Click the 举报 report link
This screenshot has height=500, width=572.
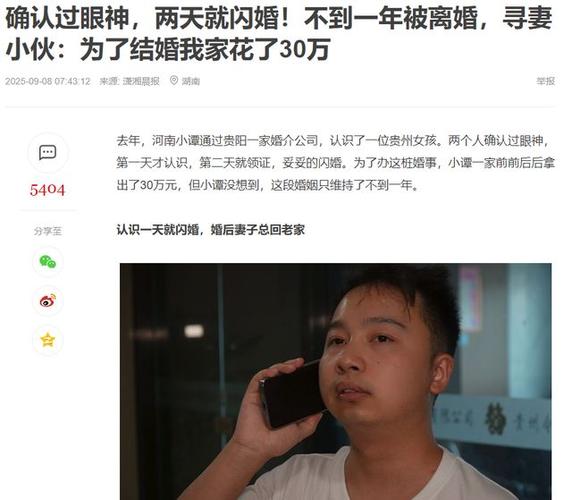point(545,81)
